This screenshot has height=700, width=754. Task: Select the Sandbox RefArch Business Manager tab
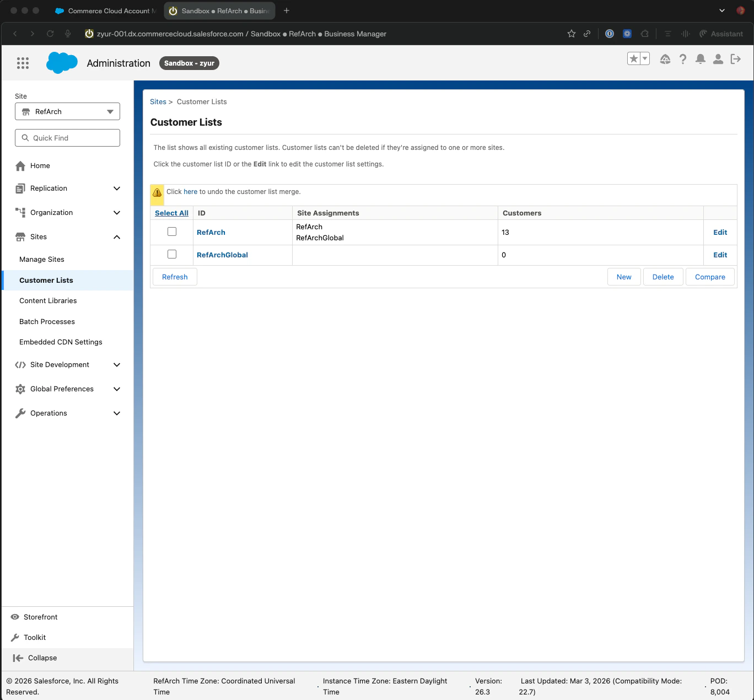(219, 11)
